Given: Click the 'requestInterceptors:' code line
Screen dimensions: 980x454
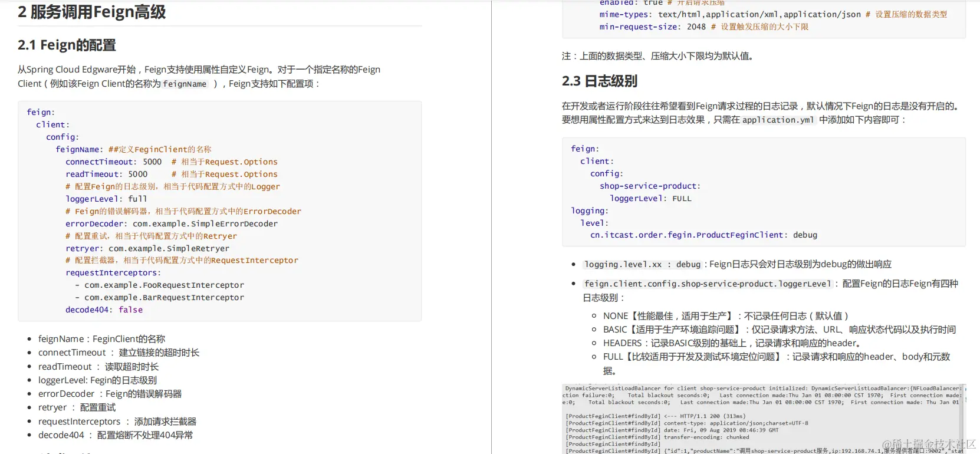Looking at the screenshot, I should pyautogui.click(x=113, y=272).
